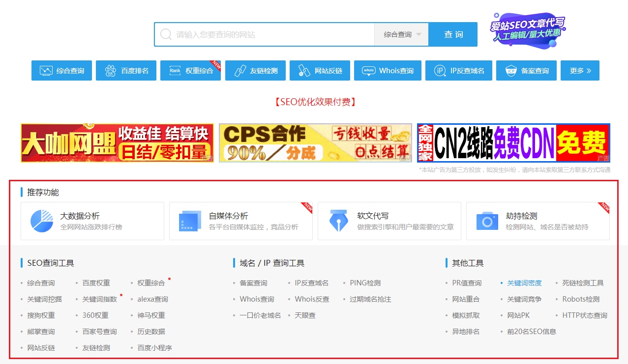The image size is (628, 364).
Task: Click the 过期域名抢注 link
Action: (x=371, y=299)
